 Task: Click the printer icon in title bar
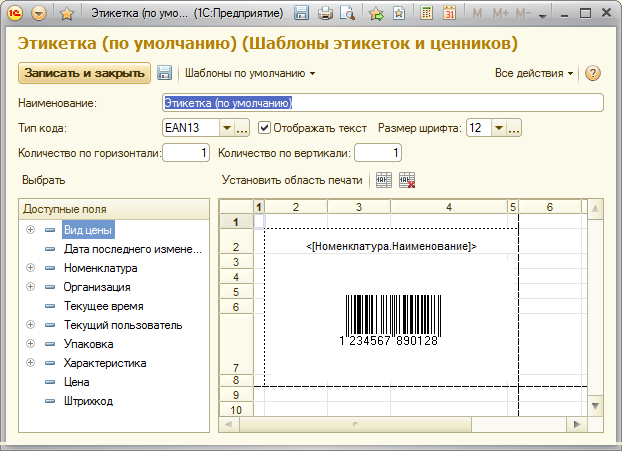(x=325, y=14)
